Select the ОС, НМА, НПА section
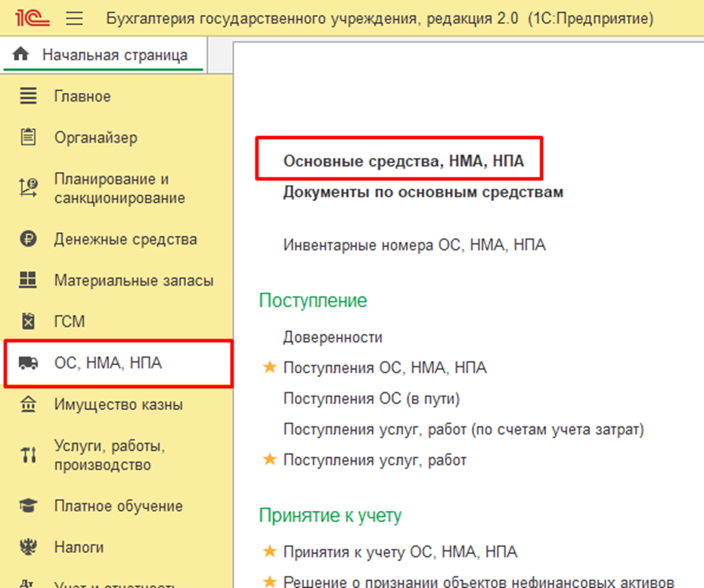This screenshot has width=704, height=588. (x=119, y=363)
